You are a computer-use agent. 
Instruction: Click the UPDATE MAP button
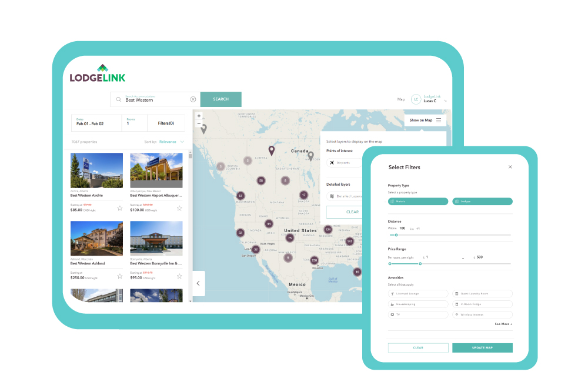[482, 348]
